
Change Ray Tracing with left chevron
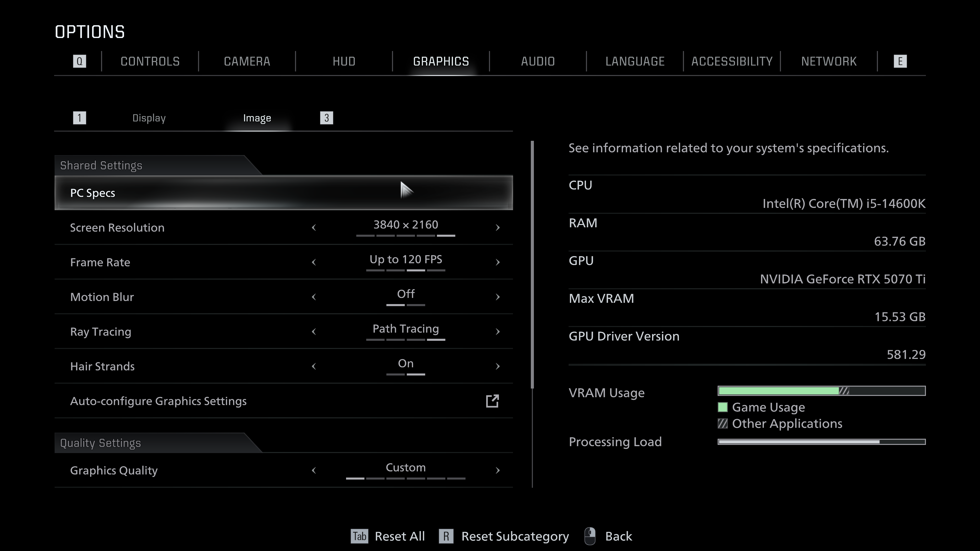coord(314,332)
